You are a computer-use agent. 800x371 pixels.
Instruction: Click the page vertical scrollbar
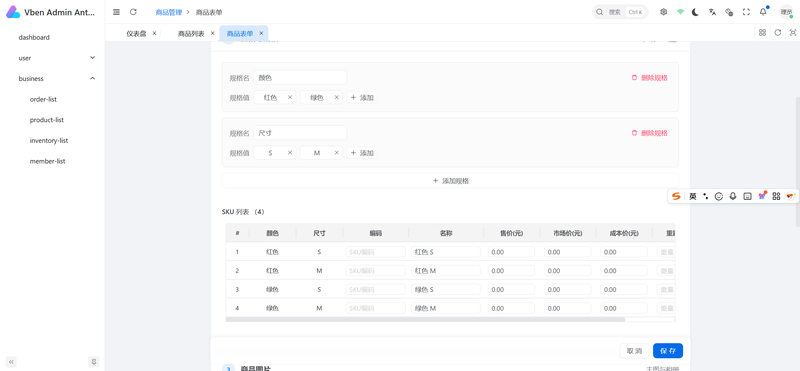(797, 161)
